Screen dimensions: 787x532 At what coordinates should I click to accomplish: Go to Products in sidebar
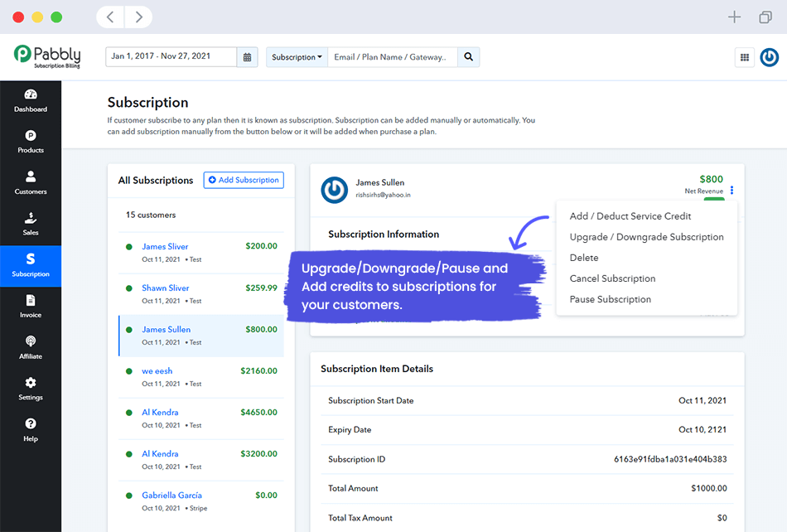[31, 137]
